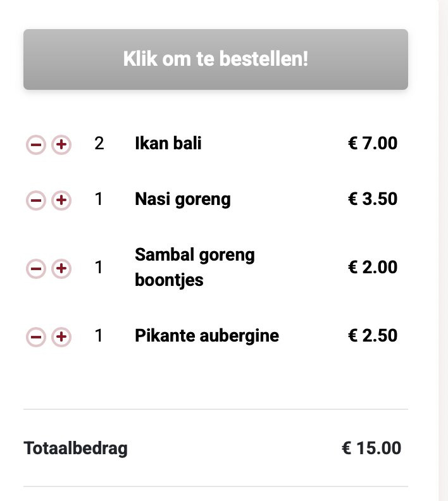Click the € 2.50 Pikante aubergine price

[x=373, y=335]
